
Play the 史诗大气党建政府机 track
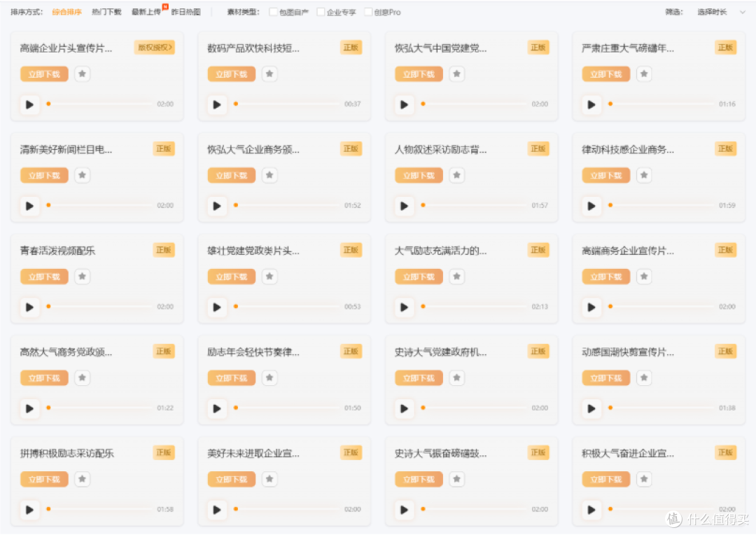point(404,408)
